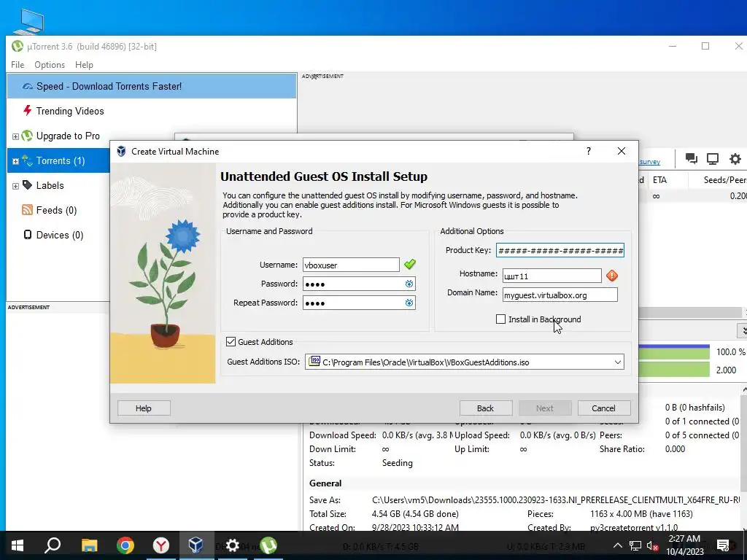Screen dimensions: 747x560
Task: Click the VirtualBox icon in dialog title
Action: click(x=122, y=152)
